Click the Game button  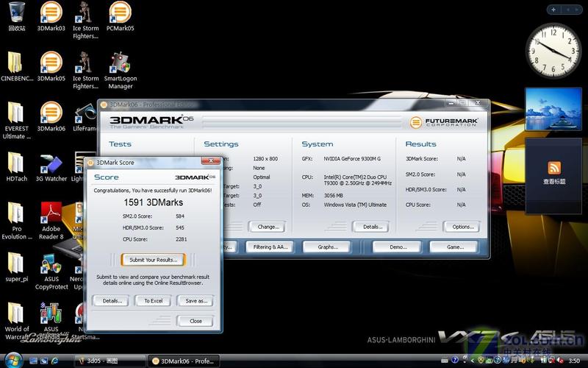point(455,247)
